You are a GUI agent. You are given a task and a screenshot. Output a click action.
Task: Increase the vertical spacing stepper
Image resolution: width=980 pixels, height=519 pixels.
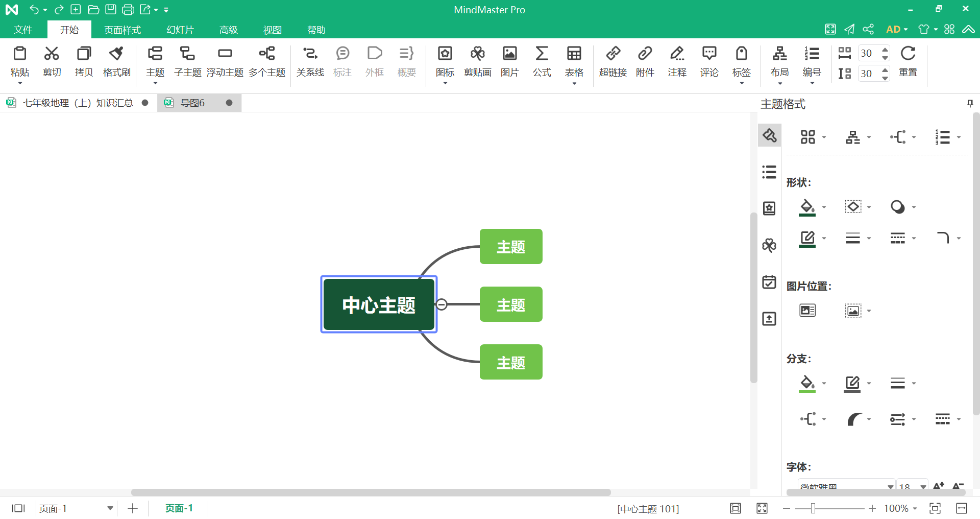coord(885,70)
